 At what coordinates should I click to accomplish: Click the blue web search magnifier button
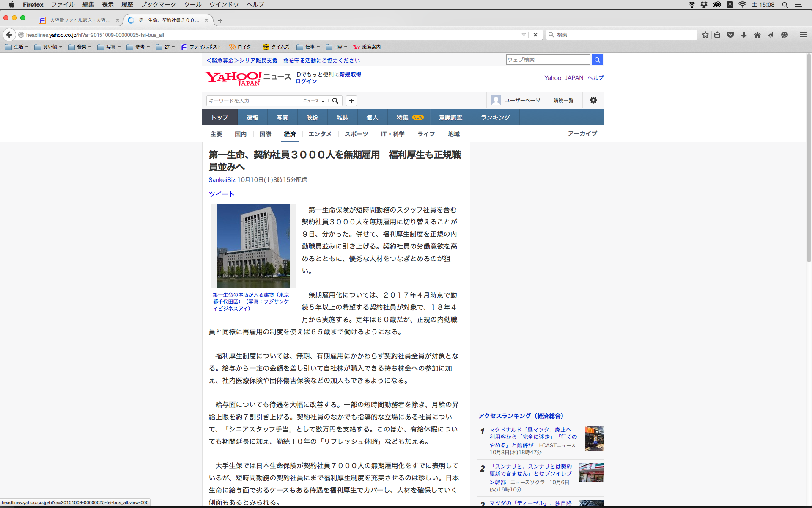(x=597, y=60)
